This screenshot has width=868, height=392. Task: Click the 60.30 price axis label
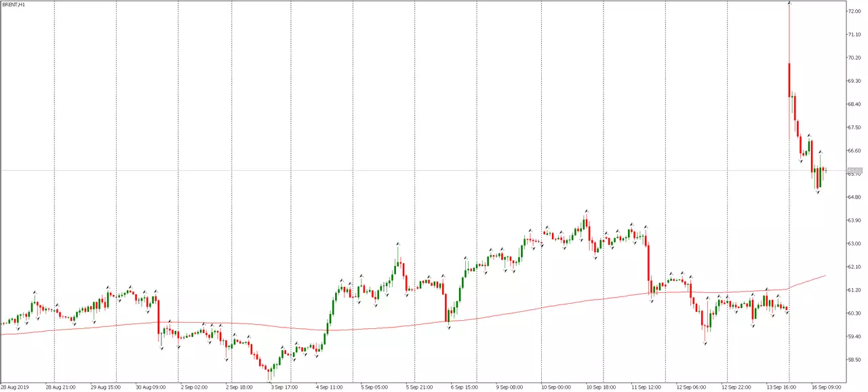tap(854, 313)
